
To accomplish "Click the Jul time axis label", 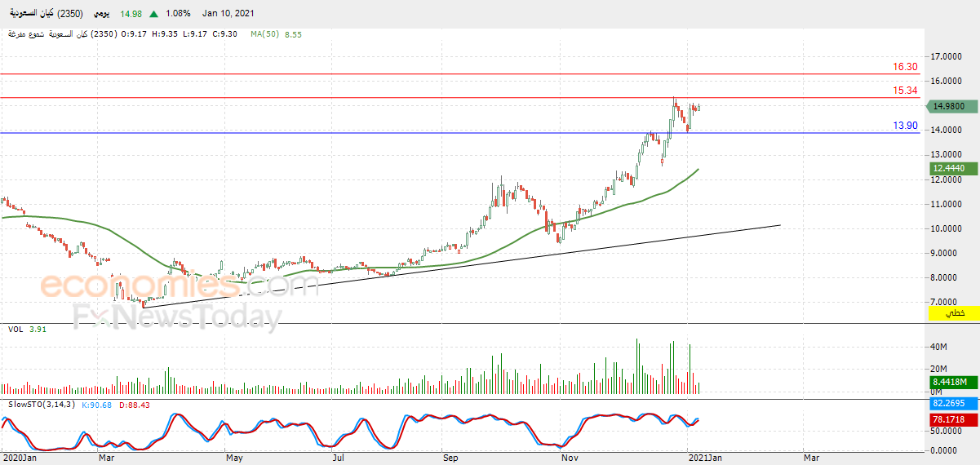I will coord(338,459).
